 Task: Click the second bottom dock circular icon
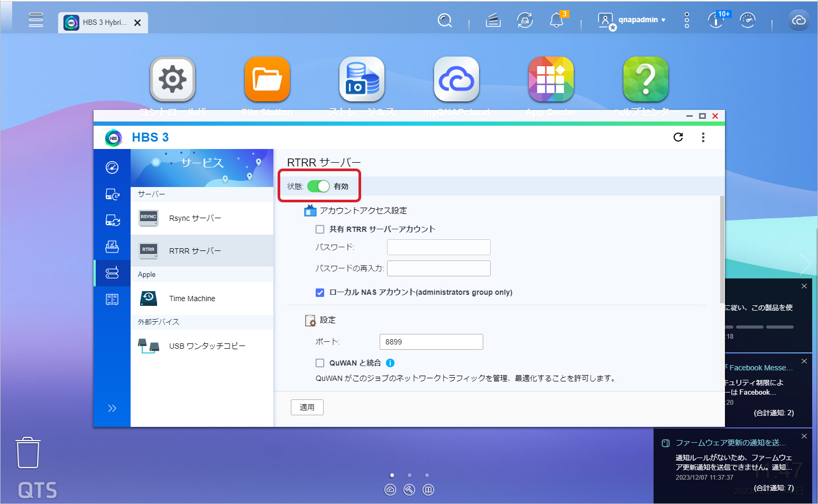point(409,490)
